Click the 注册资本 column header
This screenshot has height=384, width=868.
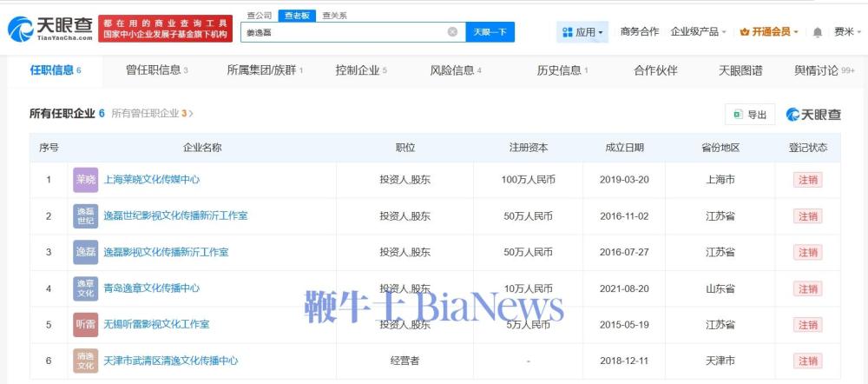(x=529, y=148)
